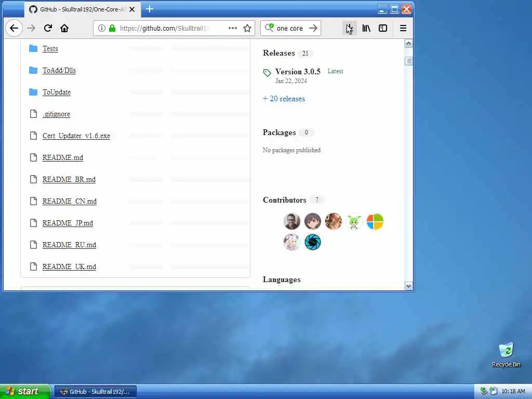532x399 pixels.
Task: Open README_JP.md file
Action: click(68, 223)
